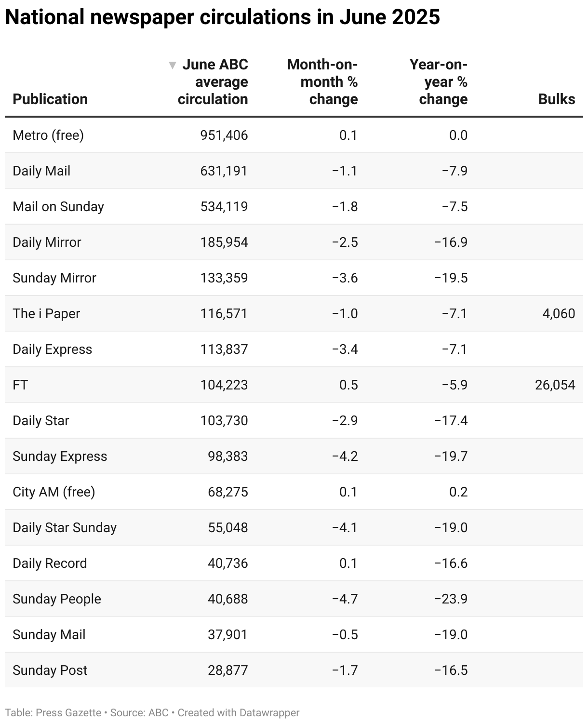Image resolution: width=588 pixels, height=724 pixels.
Task: Select the Daily Mail publication cell
Action: pyautogui.click(x=41, y=171)
